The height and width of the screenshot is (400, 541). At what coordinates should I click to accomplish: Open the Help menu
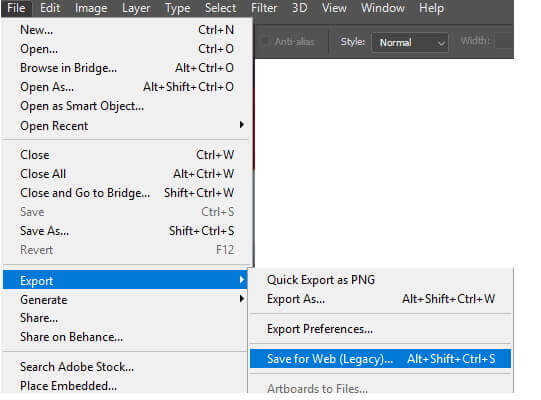(431, 8)
